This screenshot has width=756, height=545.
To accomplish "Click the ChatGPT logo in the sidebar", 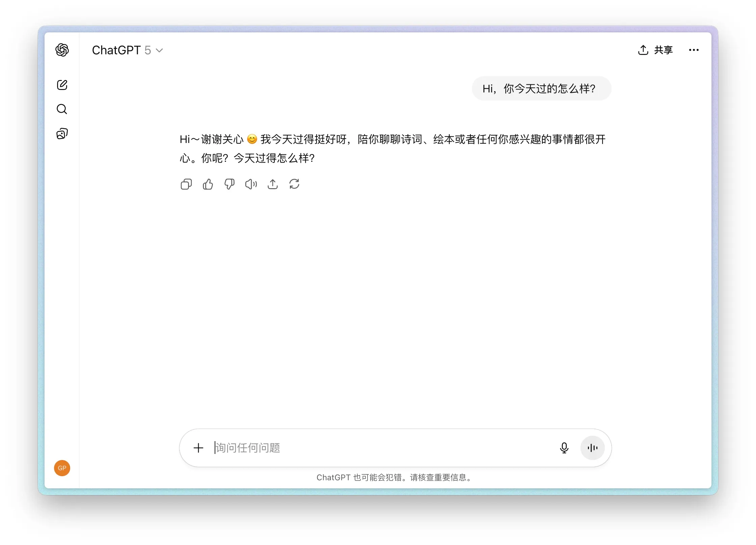I will (x=62, y=50).
